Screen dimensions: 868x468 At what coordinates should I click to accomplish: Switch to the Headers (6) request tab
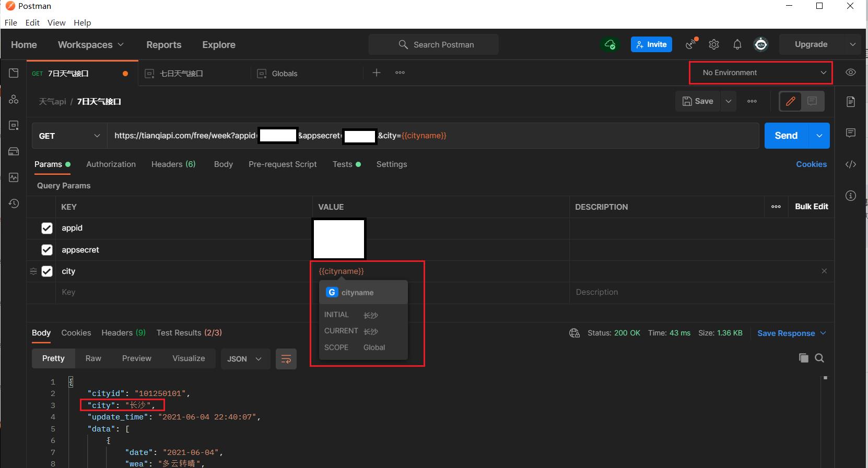[173, 164]
